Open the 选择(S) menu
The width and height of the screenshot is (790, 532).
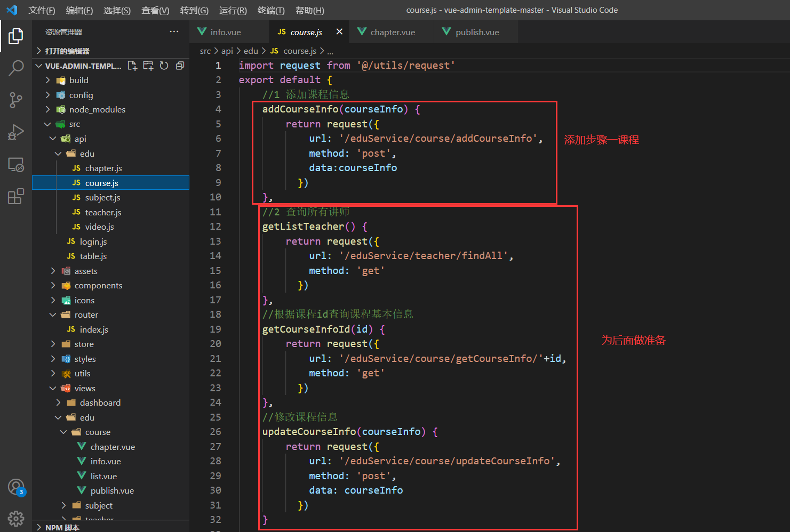click(x=117, y=10)
